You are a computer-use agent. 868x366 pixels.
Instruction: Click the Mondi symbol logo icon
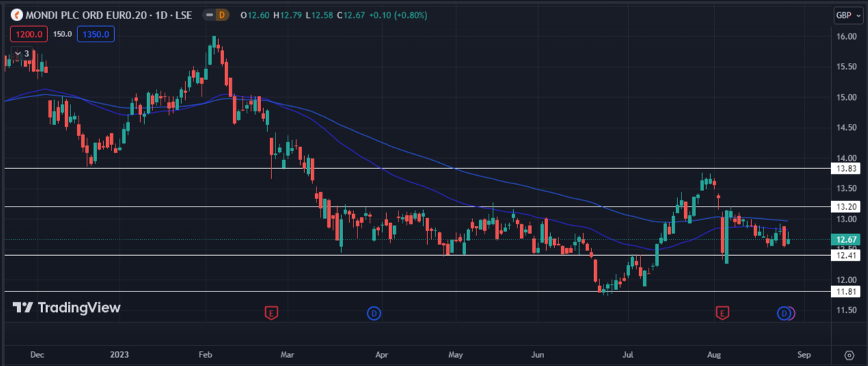[x=17, y=14]
